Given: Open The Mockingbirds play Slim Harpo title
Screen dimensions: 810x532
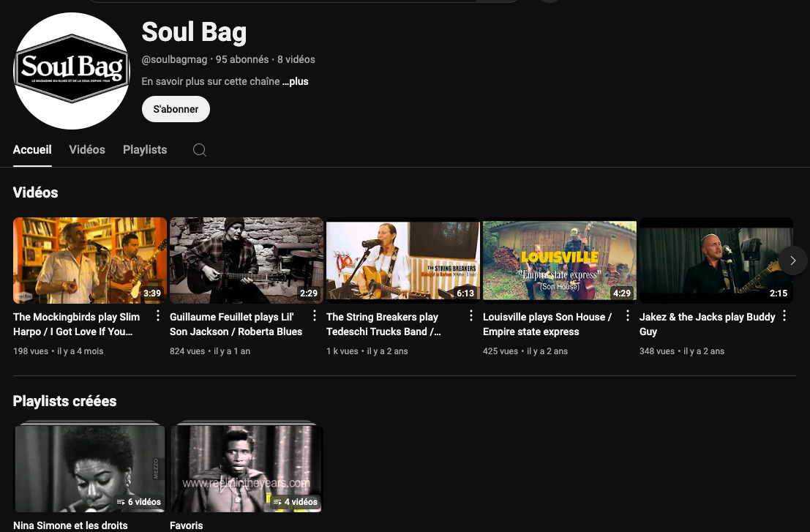Looking at the screenshot, I should (76, 324).
